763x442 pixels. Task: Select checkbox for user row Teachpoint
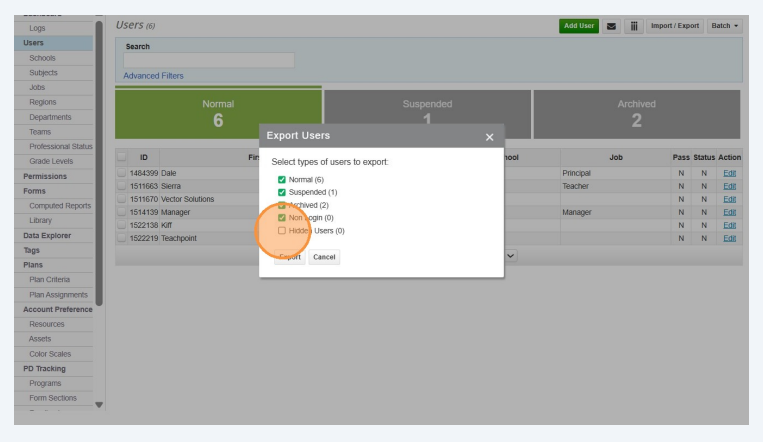122,238
